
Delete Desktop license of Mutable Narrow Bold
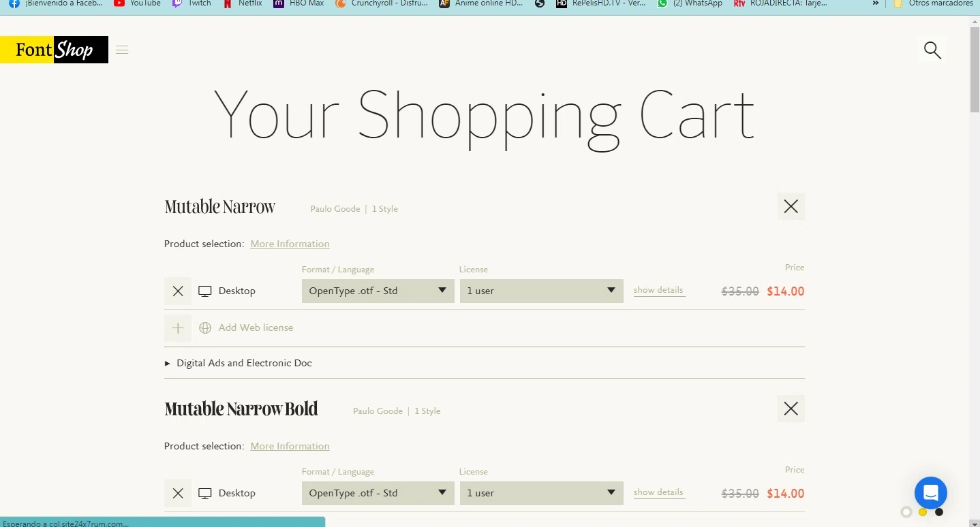pyautogui.click(x=178, y=493)
